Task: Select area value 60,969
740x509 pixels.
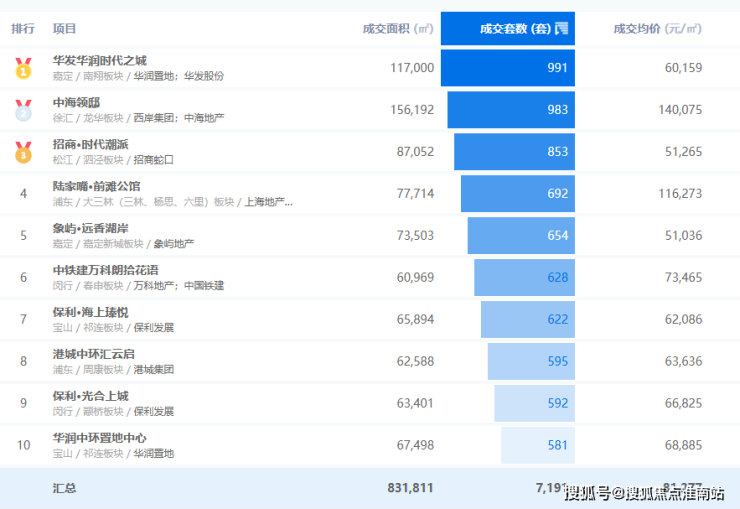Action: (x=415, y=278)
